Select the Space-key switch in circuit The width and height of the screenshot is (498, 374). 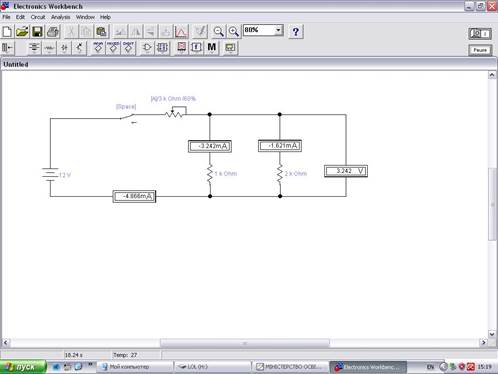(128, 117)
